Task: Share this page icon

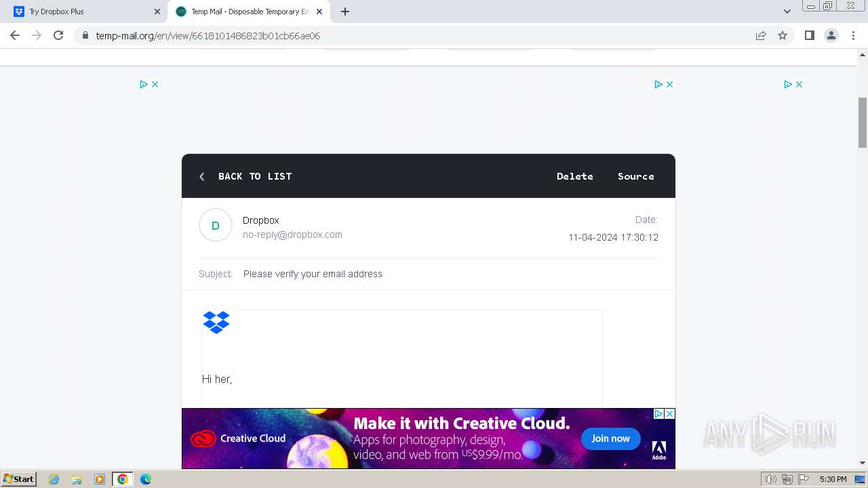Action: pos(761,35)
